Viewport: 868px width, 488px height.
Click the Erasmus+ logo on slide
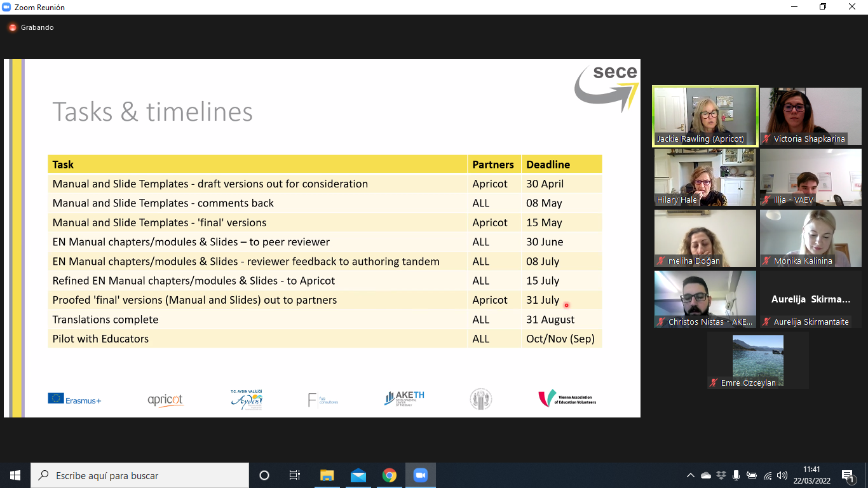click(x=74, y=399)
